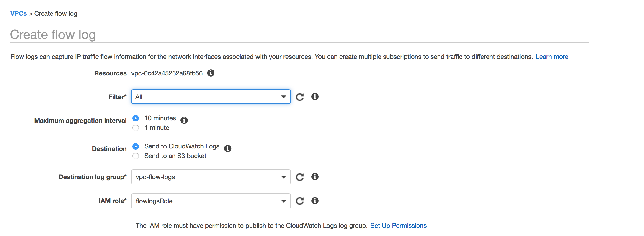
Task: Show info about maximum aggregation interval
Action: click(x=184, y=120)
